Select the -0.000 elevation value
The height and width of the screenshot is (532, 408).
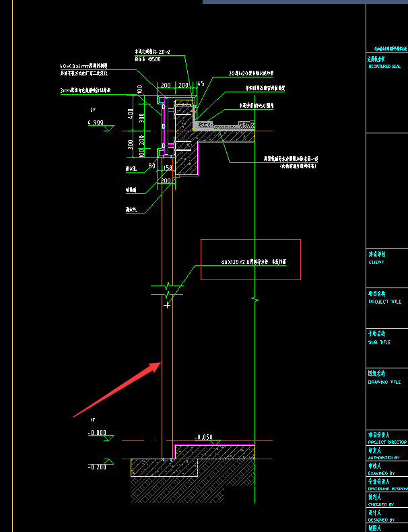coord(97,432)
